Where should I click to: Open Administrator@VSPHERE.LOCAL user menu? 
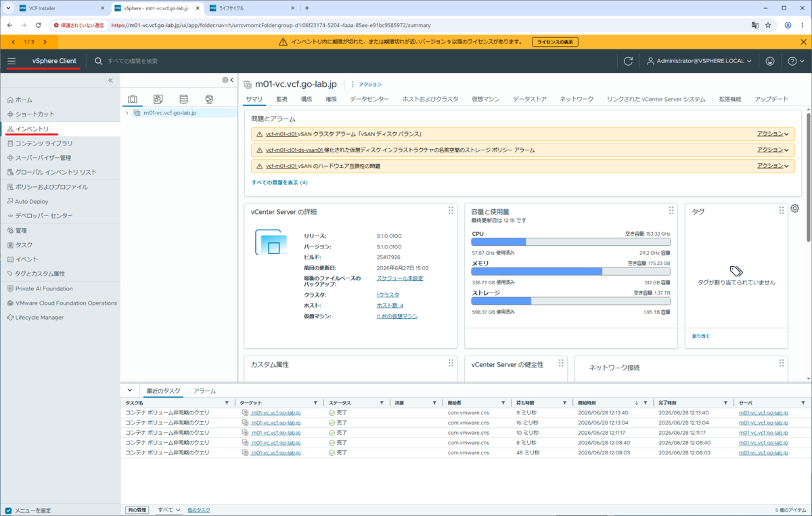click(x=699, y=61)
